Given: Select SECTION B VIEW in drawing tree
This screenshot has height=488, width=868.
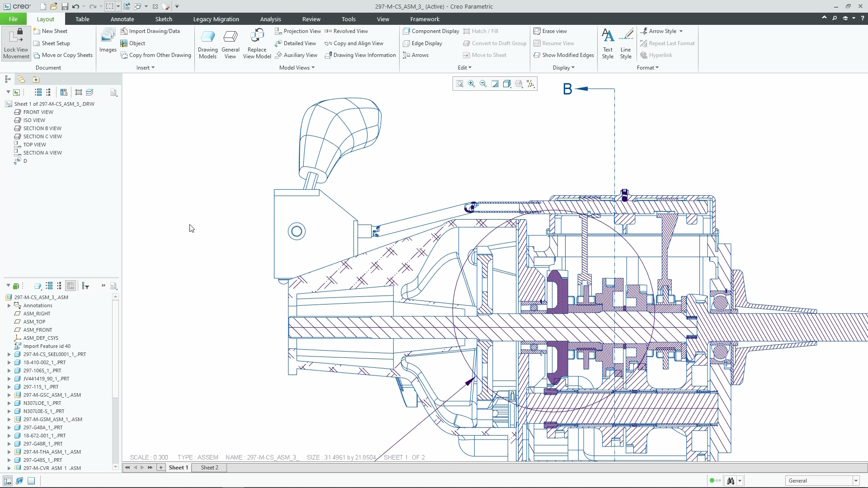Looking at the screenshot, I should [x=42, y=128].
